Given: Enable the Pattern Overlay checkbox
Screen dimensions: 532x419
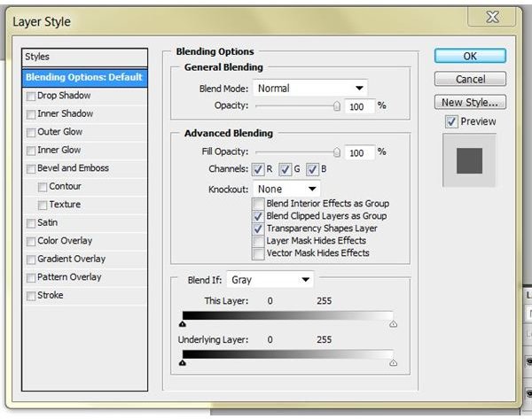Looking at the screenshot, I should [31, 277].
